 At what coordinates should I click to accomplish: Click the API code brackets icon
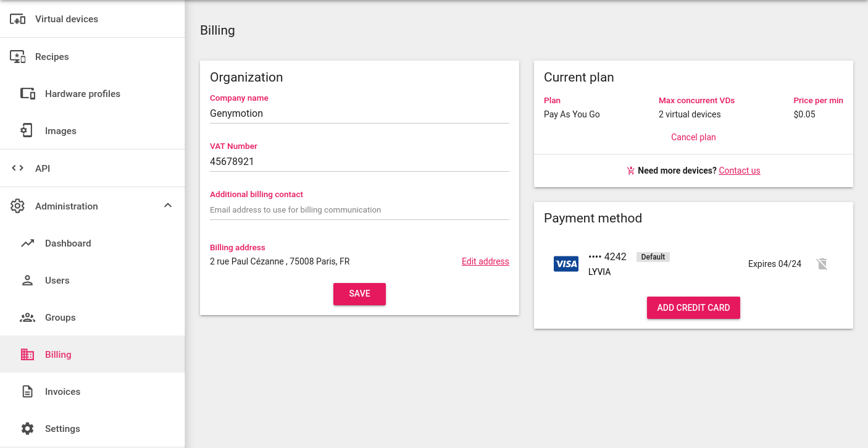coord(18,168)
